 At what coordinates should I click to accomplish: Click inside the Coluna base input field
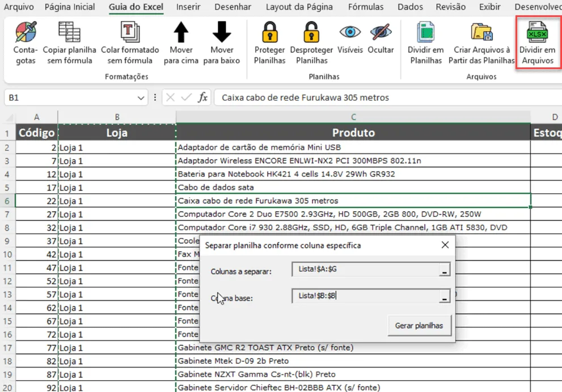point(366,296)
